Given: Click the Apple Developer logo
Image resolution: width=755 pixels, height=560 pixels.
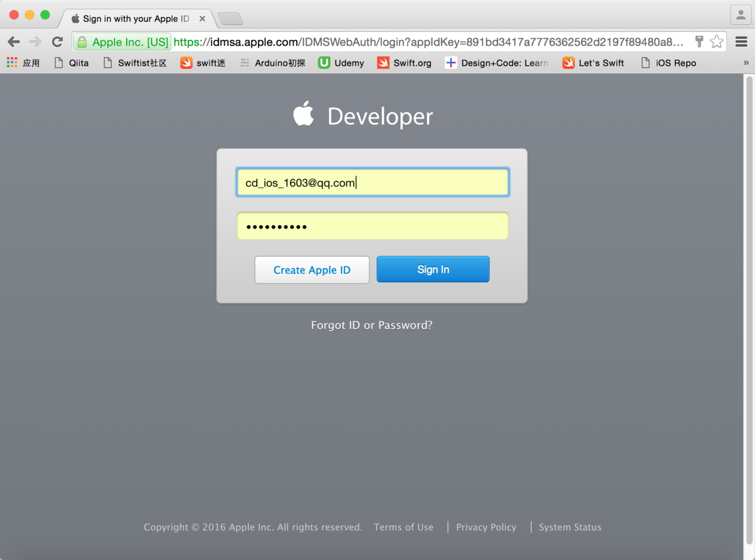Looking at the screenshot, I should (363, 114).
